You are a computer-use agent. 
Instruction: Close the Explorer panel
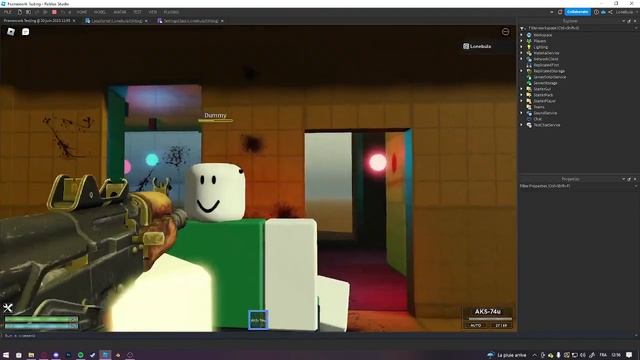[x=635, y=21]
